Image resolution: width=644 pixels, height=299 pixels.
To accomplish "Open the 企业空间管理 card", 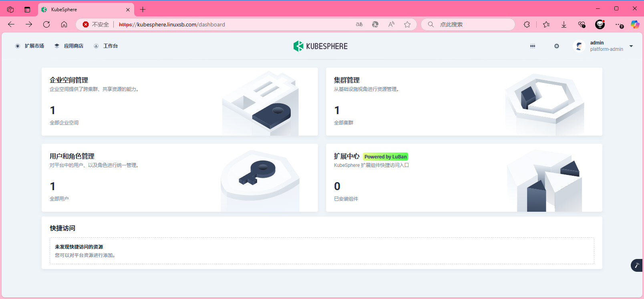I will click(180, 102).
